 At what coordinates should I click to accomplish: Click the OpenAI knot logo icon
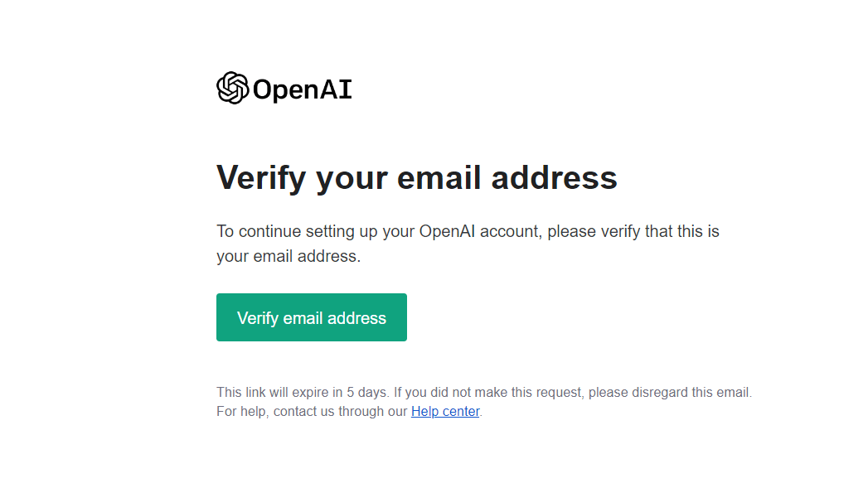pos(232,88)
